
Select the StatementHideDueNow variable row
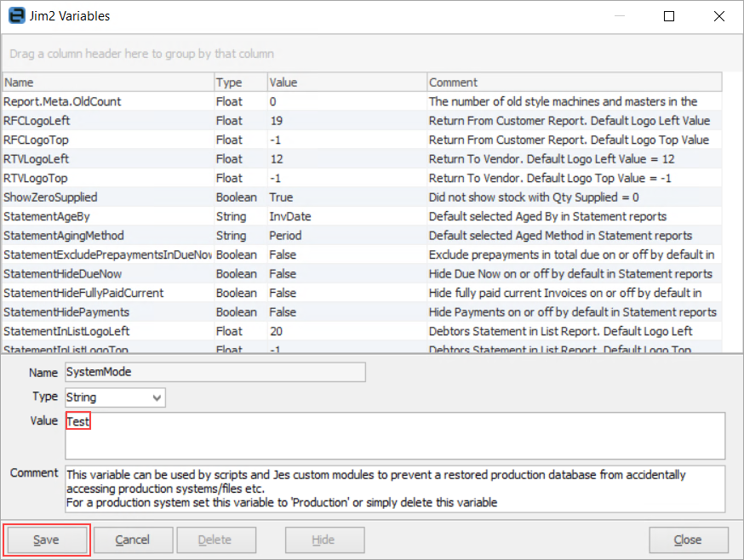tap(107, 274)
